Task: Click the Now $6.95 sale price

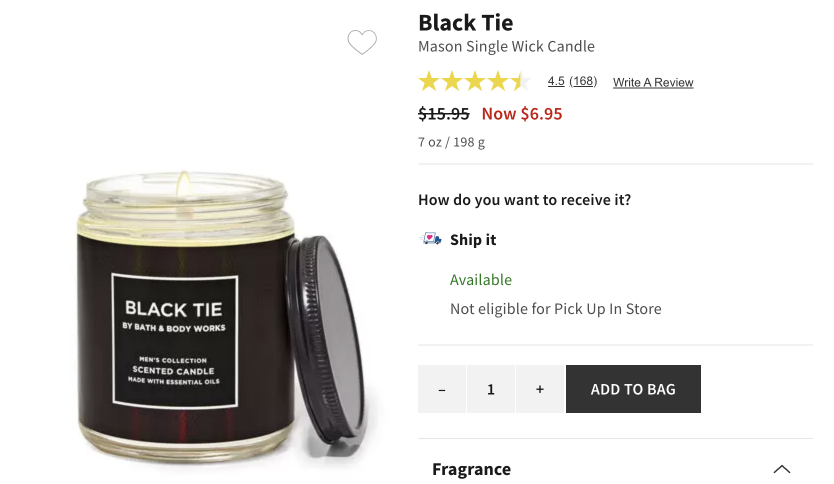Action: 522,114
